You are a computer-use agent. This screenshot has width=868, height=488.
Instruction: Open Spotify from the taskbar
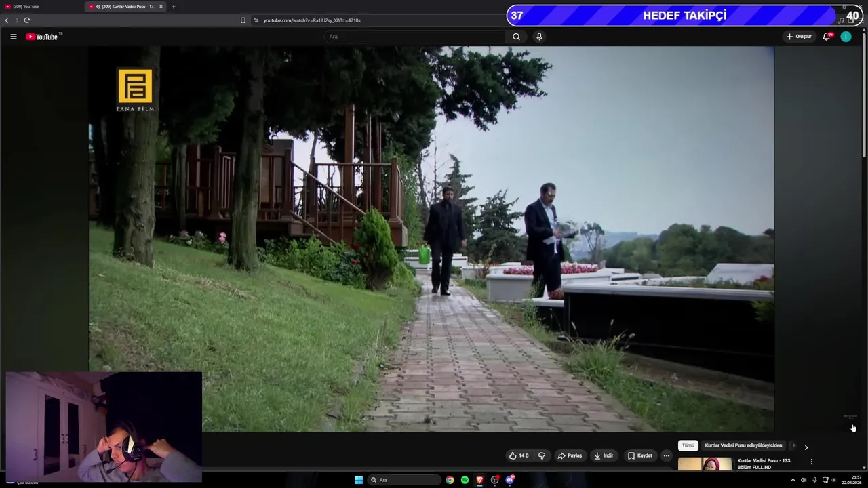click(465, 480)
